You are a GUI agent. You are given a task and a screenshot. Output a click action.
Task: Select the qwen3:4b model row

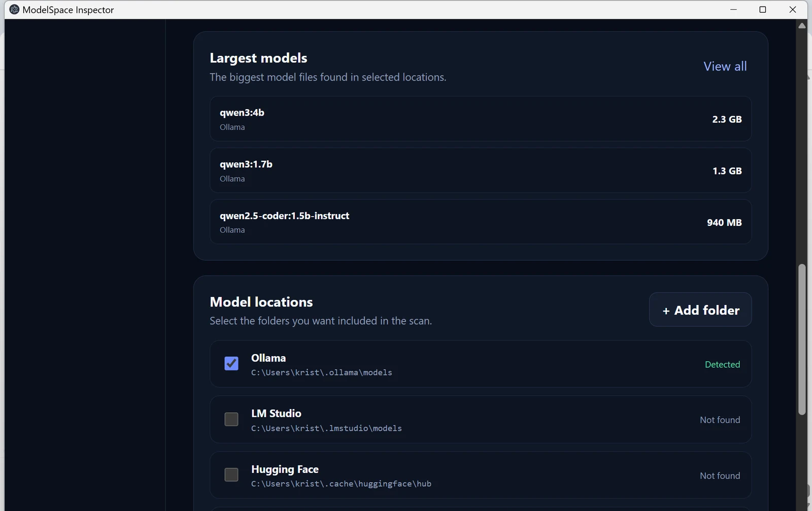(481, 119)
